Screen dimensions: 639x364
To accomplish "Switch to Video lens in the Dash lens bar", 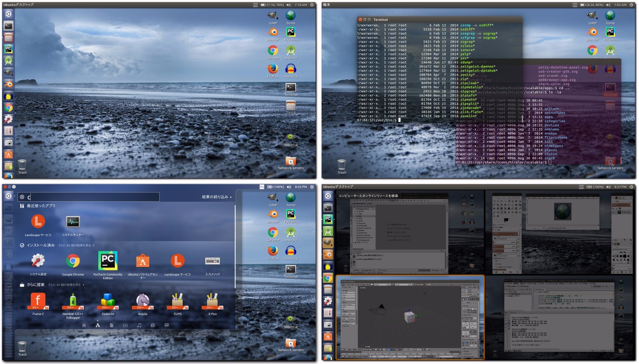I will 125,325.
